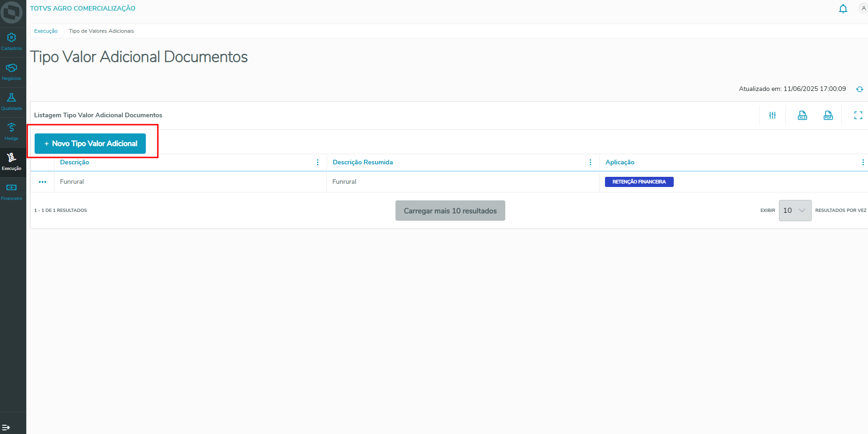Screen dimensions: 868x434
Task: Open the notifications bell
Action: click(x=843, y=9)
